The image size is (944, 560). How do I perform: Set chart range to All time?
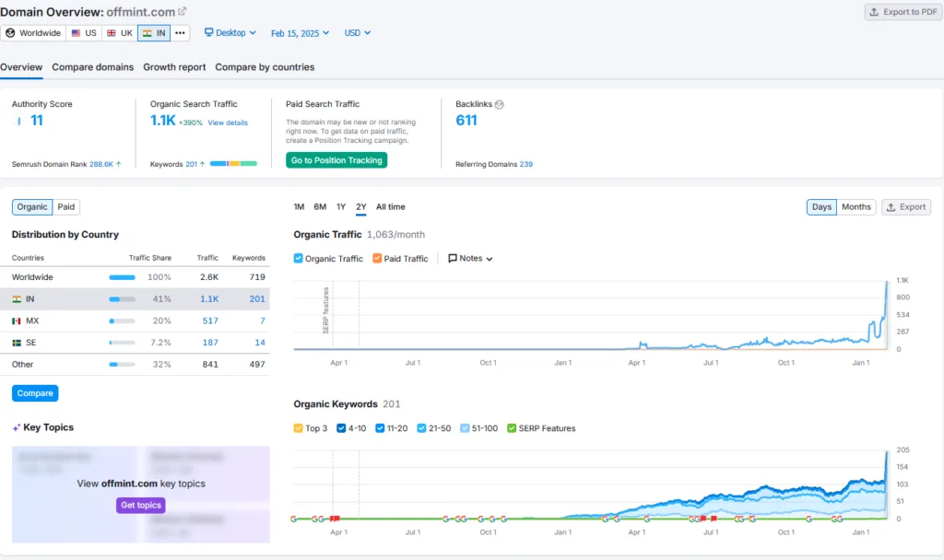tap(390, 207)
